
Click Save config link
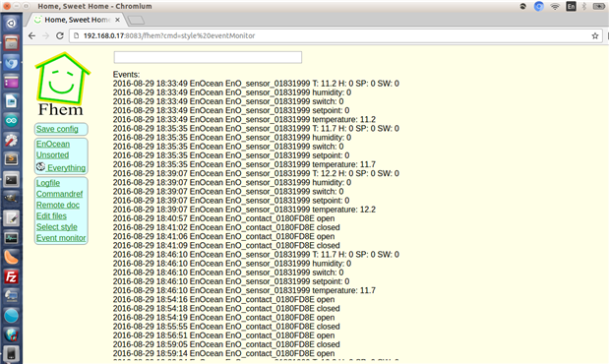click(x=57, y=129)
